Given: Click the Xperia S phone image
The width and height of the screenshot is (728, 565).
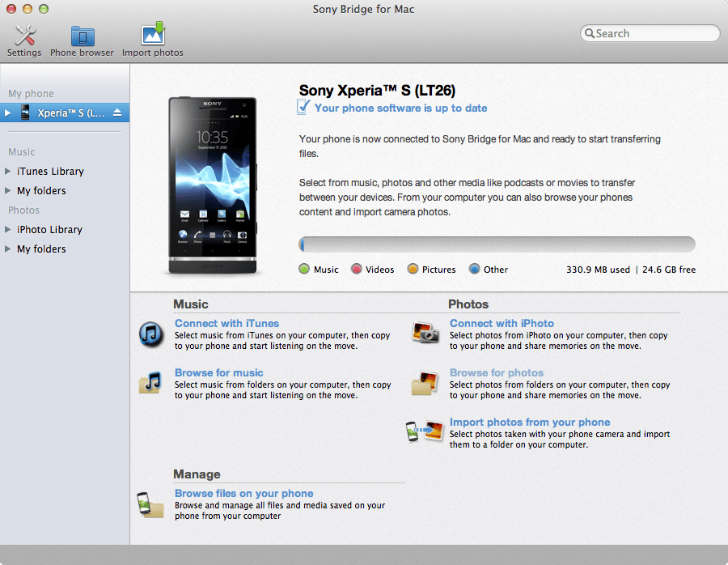Looking at the screenshot, I should [x=212, y=185].
